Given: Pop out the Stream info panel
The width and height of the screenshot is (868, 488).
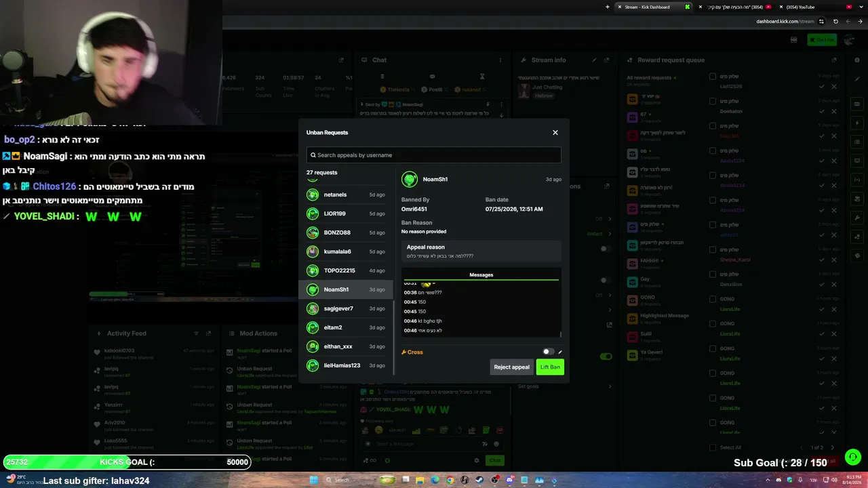Looking at the screenshot, I should [607, 60].
